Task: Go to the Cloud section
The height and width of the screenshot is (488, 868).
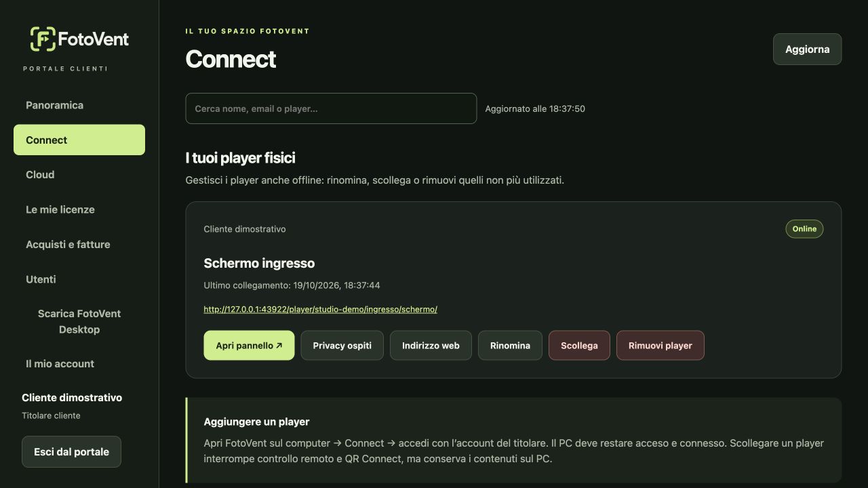Action: click(x=79, y=175)
